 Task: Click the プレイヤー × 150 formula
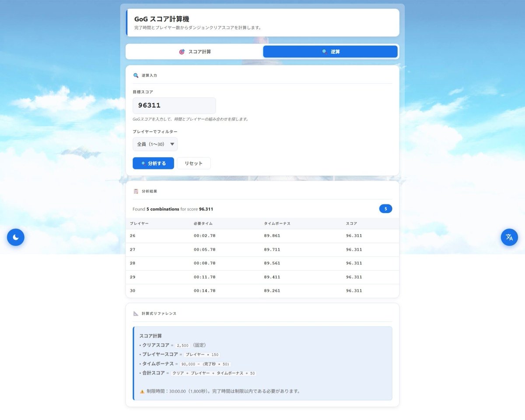click(202, 354)
